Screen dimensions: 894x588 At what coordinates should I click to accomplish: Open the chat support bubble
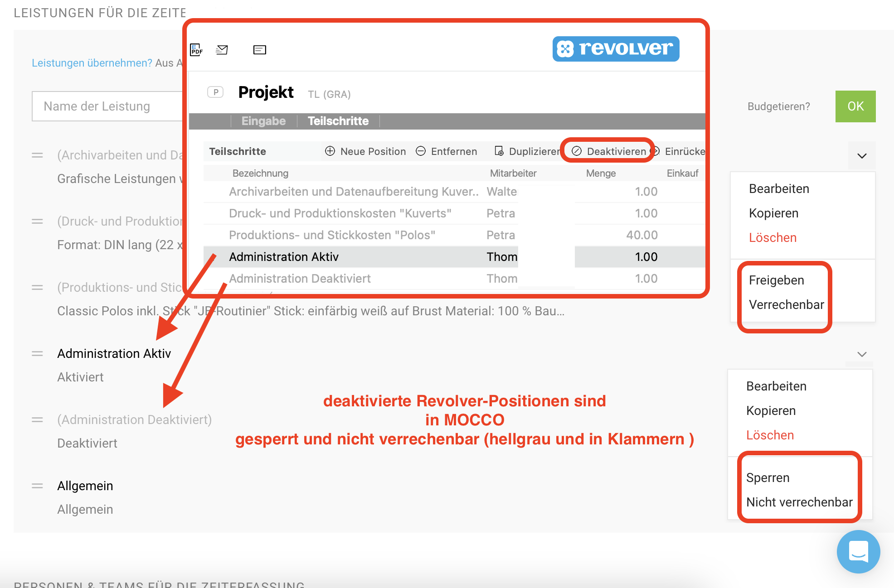[858, 551]
